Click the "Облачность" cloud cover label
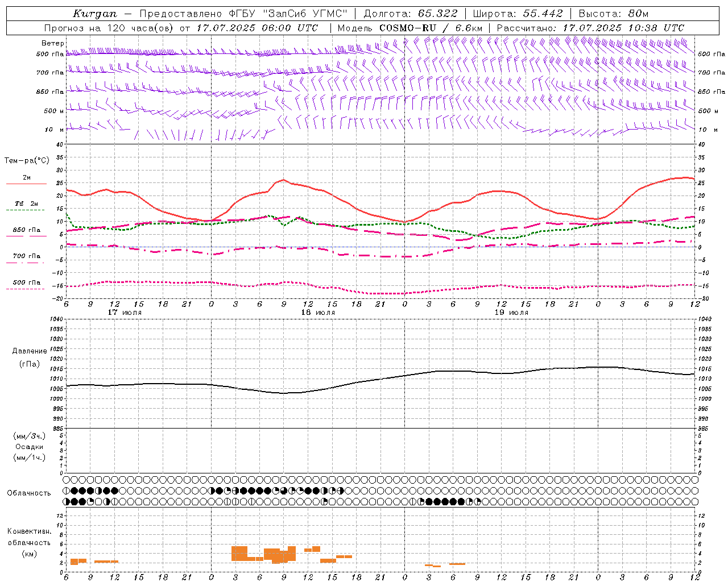This screenshot has height=582, width=728. tap(29, 493)
